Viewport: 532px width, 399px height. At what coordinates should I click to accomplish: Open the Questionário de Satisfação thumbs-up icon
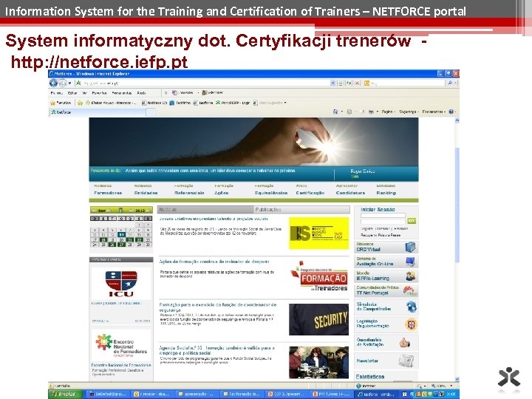[404, 343]
